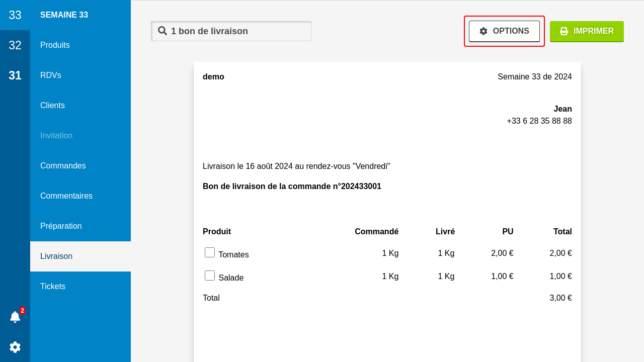The width and height of the screenshot is (644, 362).
Task: Open the notifications bell icon
Action: click(x=15, y=317)
